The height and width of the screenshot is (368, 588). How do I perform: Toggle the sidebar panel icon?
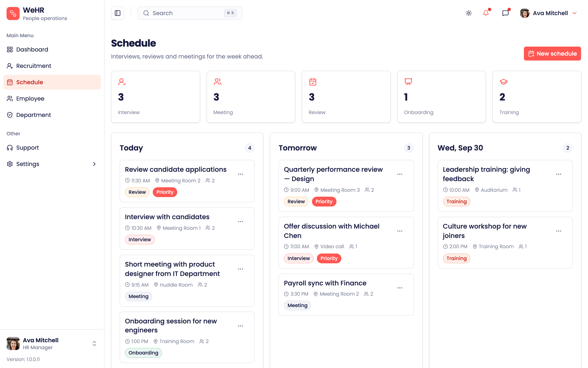click(x=118, y=13)
